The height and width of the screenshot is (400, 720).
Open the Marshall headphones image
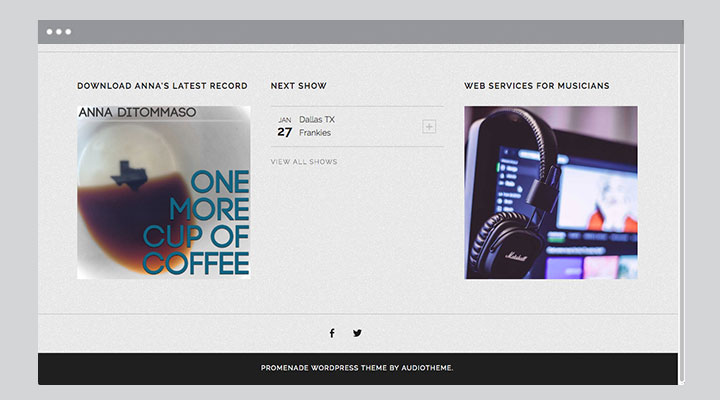(551, 192)
